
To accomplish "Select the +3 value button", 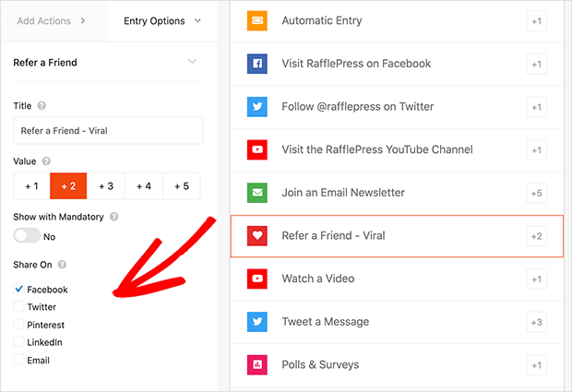I will [x=106, y=186].
